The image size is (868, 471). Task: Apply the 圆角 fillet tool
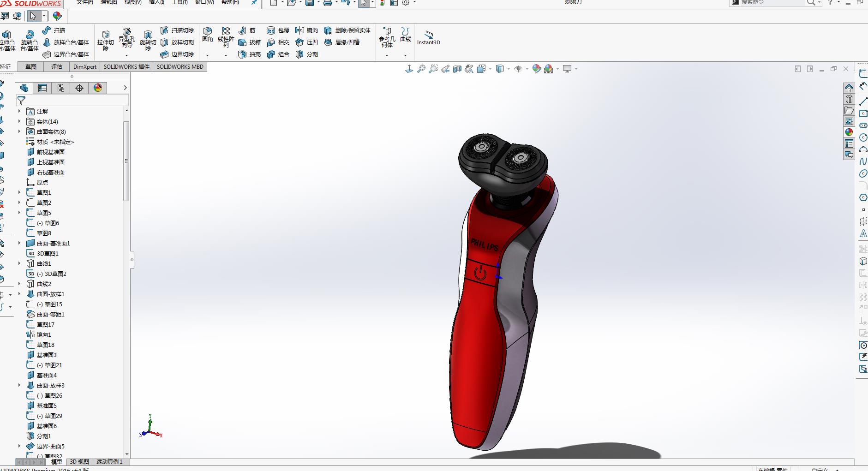point(208,35)
